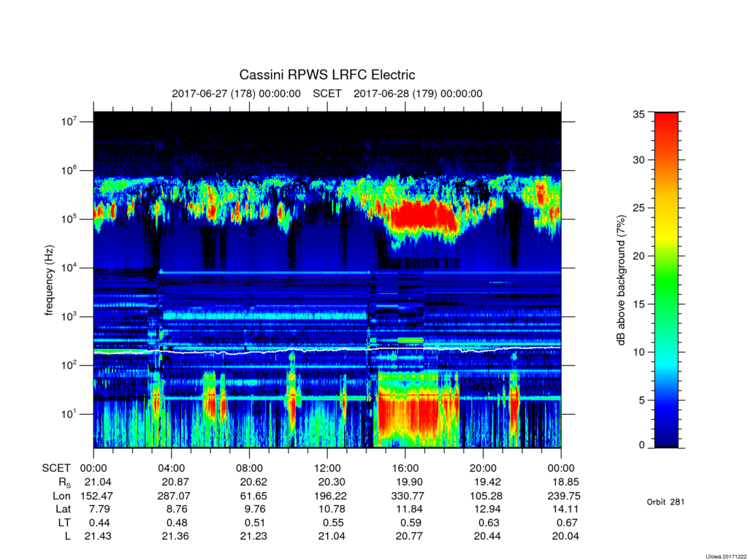
Task: Click the Lon value 330.77
Action: pos(408,496)
